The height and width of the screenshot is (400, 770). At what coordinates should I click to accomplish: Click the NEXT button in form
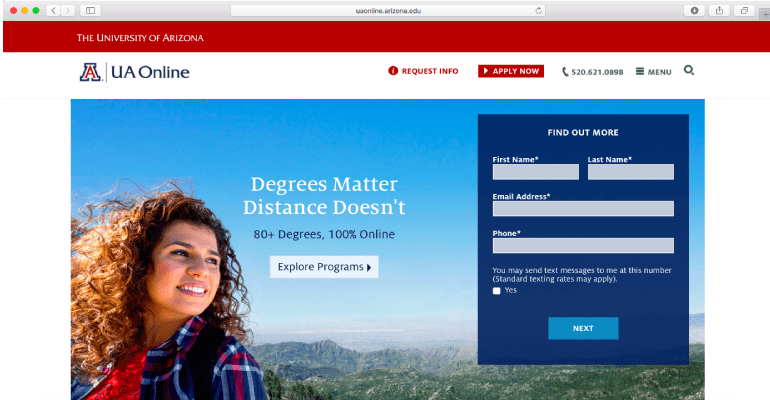[x=583, y=328]
